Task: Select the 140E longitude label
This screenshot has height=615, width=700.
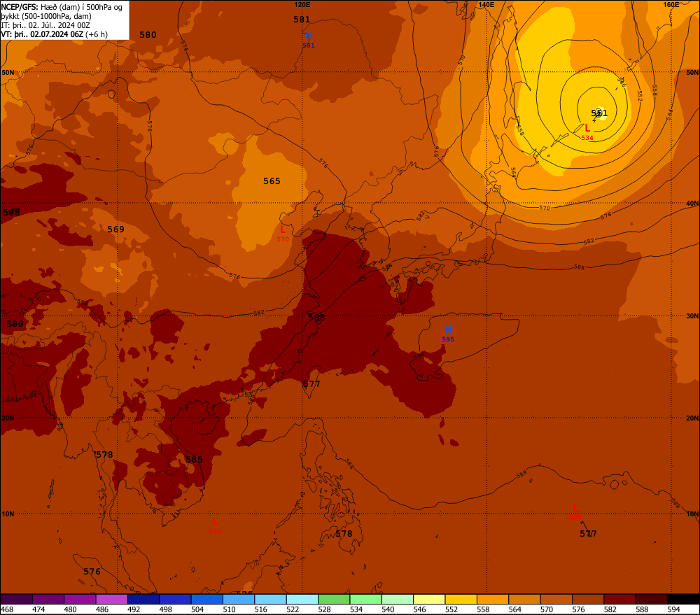Action: [x=486, y=4]
